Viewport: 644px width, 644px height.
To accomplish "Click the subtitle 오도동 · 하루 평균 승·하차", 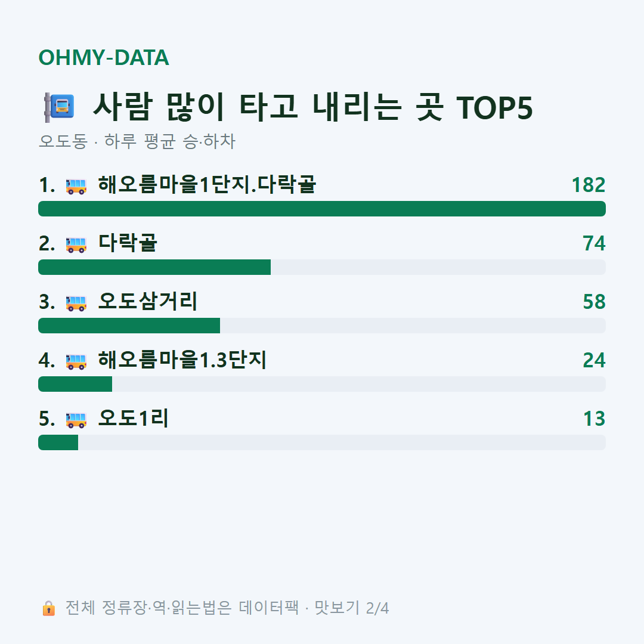I will (137, 141).
